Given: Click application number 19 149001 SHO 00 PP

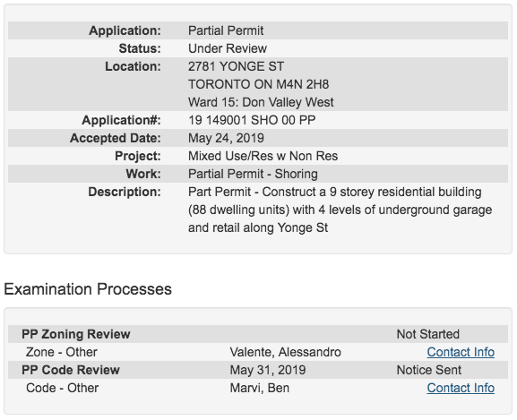Looking at the screenshot, I should pos(252,120).
